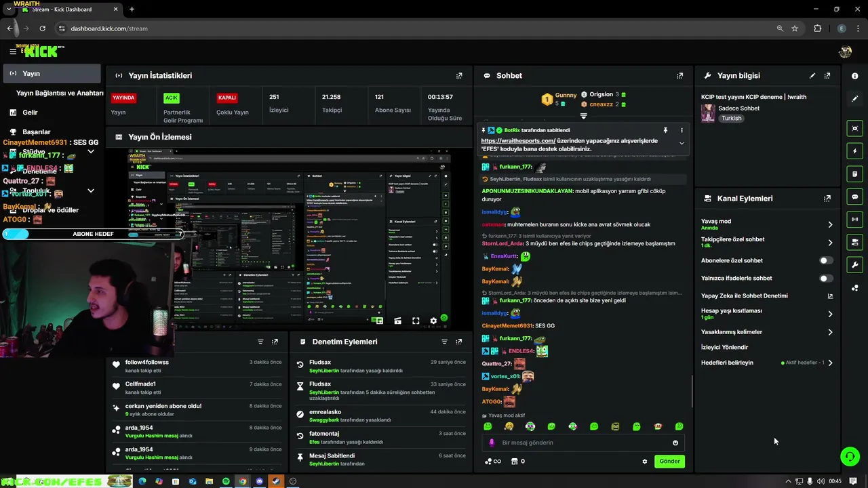Send the chat message with Gönder
The width and height of the screenshot is (868, 488).
[x=669, y=462]
